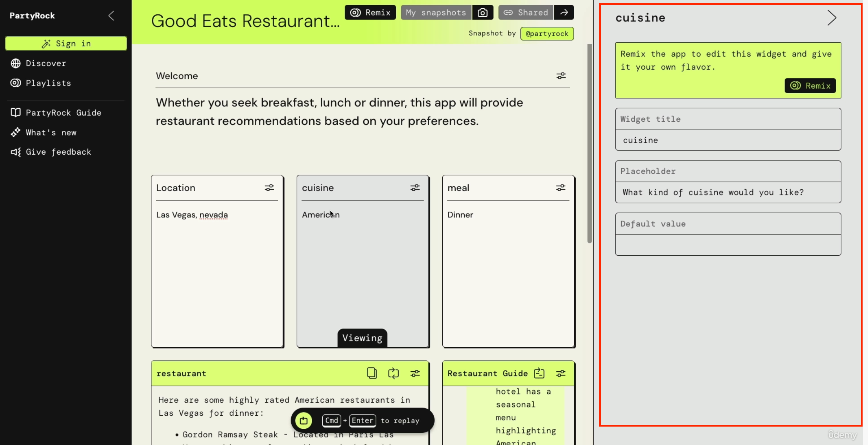868x445 pixels.
Task: Click the playlists icon in the sidebar
Action: click(x=16, y=83)
